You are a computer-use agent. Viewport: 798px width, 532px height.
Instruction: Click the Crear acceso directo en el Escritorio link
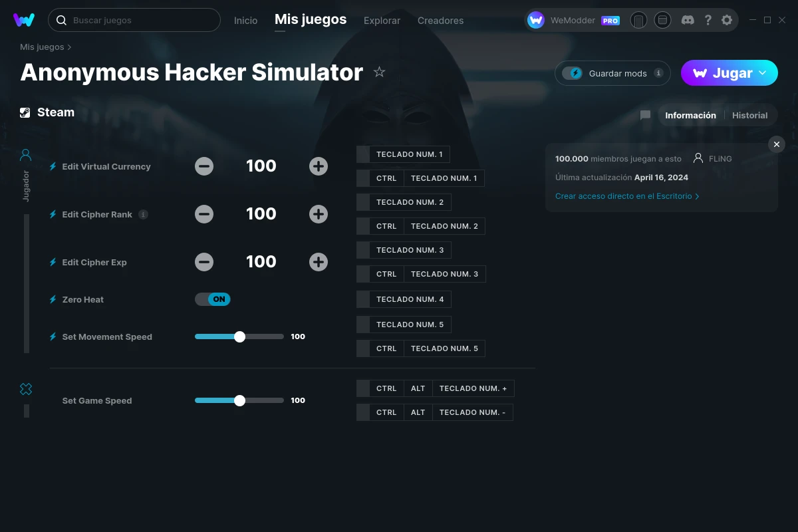coord(624,196)
